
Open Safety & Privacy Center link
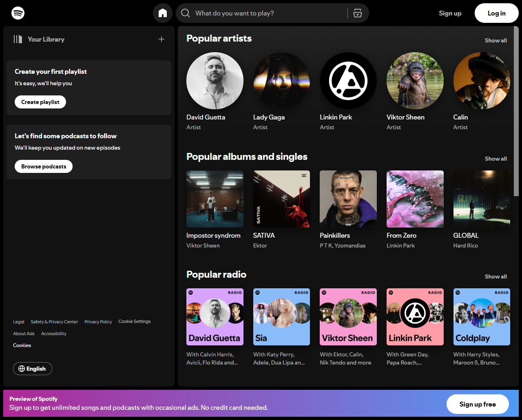click(x=54, y=322)
